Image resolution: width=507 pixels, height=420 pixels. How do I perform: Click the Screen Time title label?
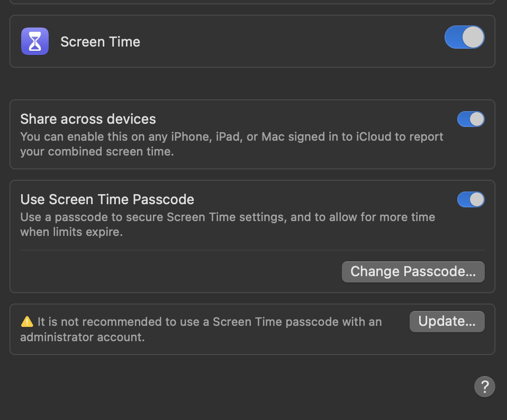coord(100,42)
